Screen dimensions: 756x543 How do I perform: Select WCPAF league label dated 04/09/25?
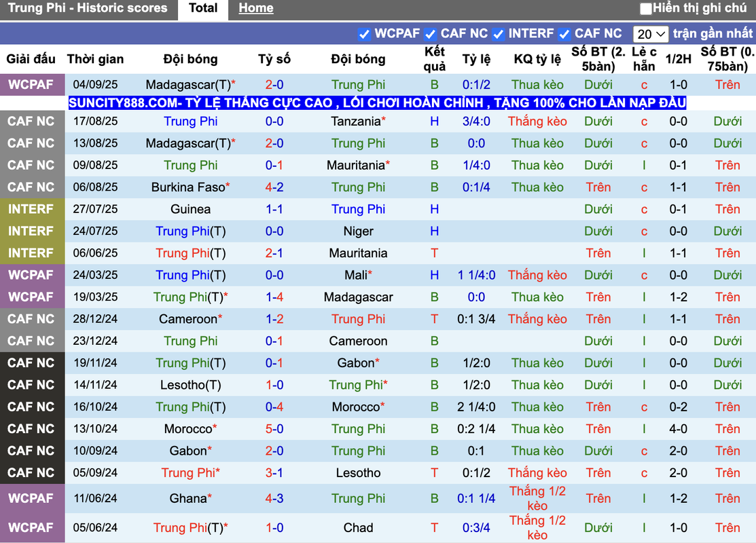[x=31, y=85]
